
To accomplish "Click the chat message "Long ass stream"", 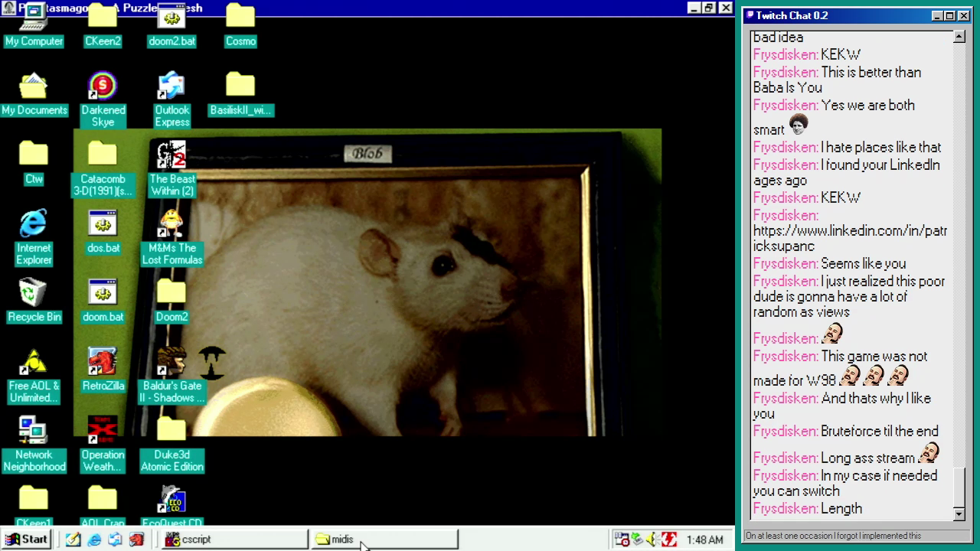I will pos(867,458).
